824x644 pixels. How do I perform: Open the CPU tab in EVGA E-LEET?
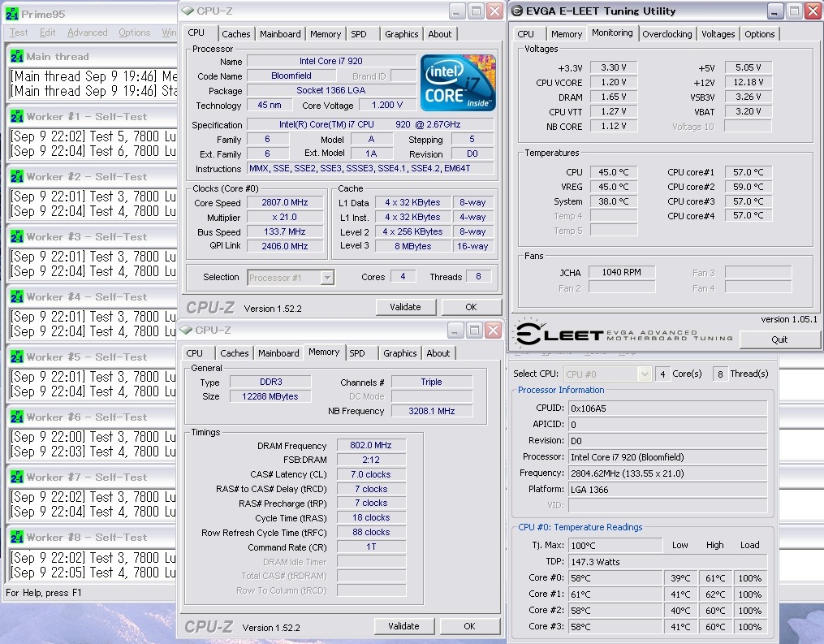click(525, 34)
